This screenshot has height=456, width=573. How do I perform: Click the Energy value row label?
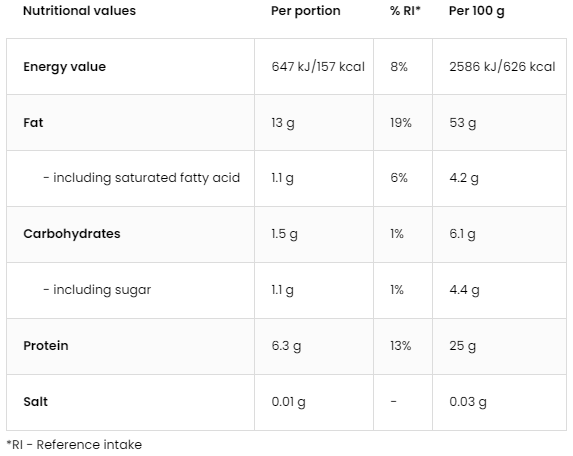[x=65, y=67]
